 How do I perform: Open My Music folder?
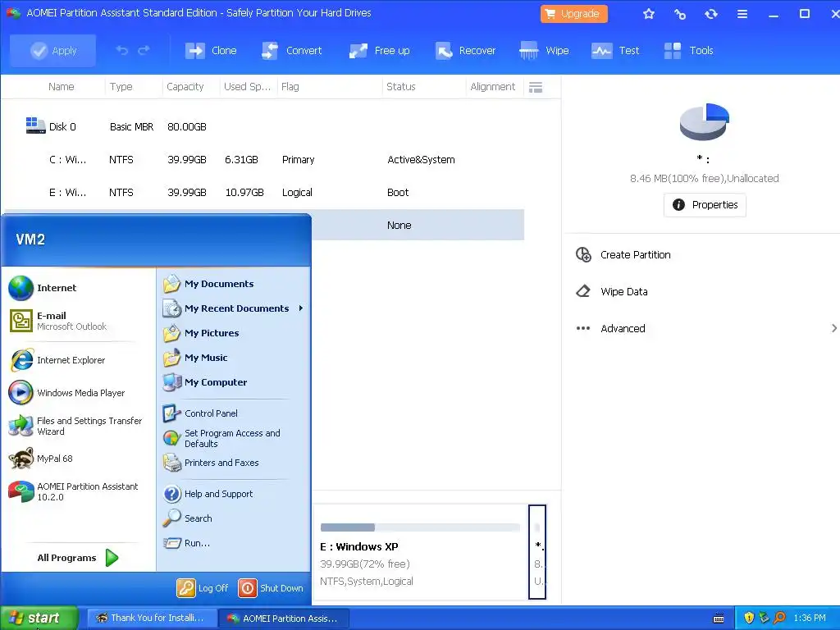pos(195,358)
